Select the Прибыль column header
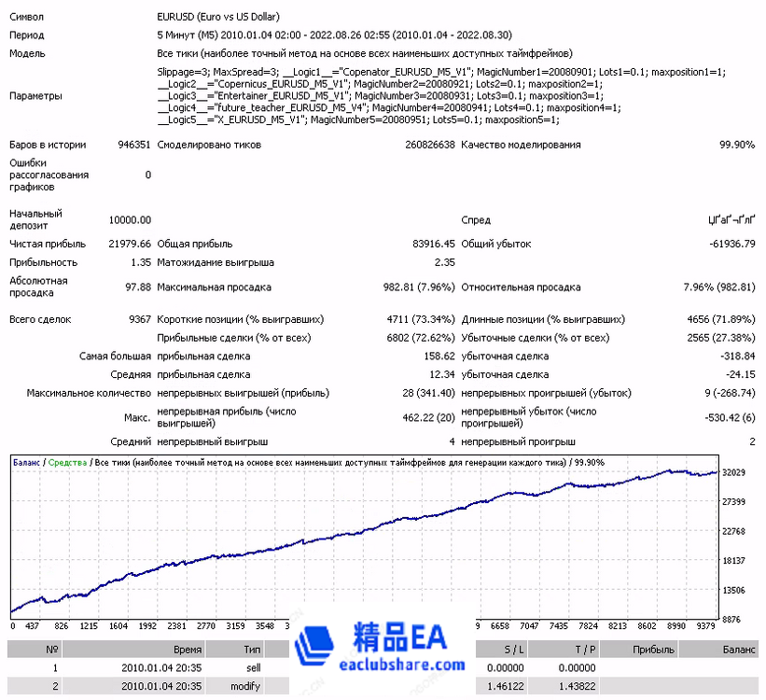This screenshot has width=766, height=700. pos(652,650)
